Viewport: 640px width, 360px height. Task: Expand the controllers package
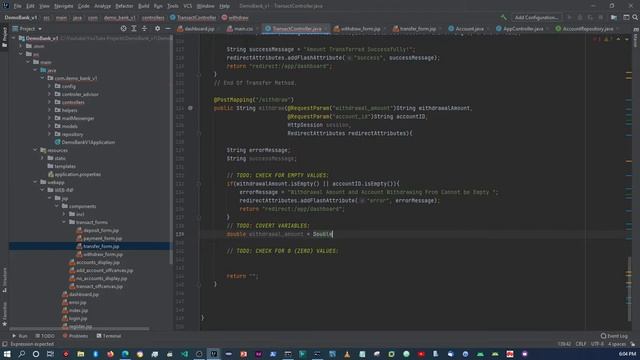49,102
